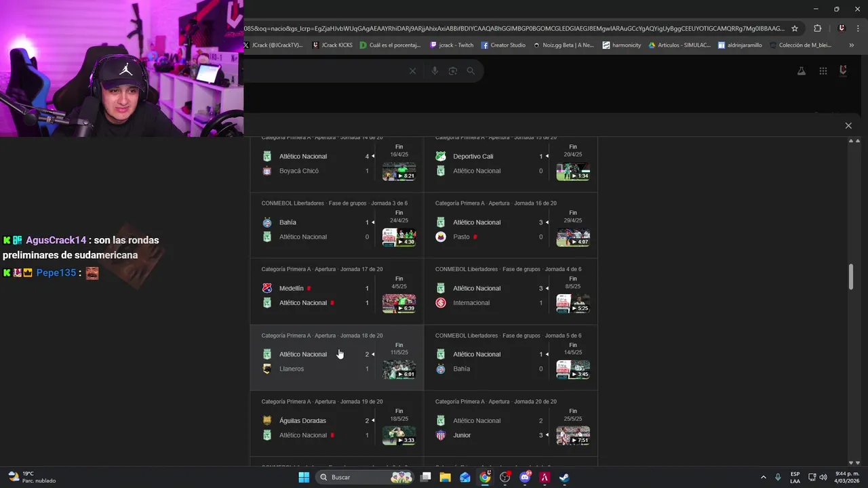Open Discord from the taskbar
Viewport: 868px width, 488px height.
525,477
